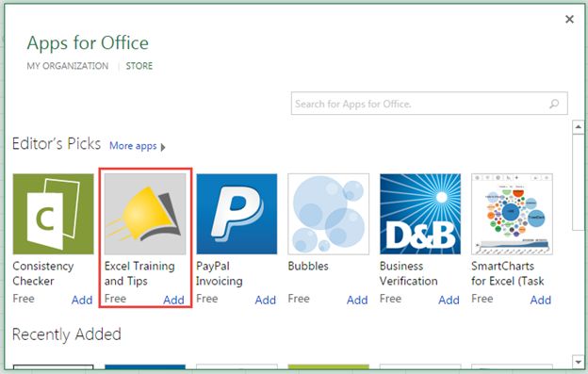The height and width of the screenshot is (374, 588).
Task: Click the Free label under PayPal Invoicing
Action: click(x=207, y=299)
